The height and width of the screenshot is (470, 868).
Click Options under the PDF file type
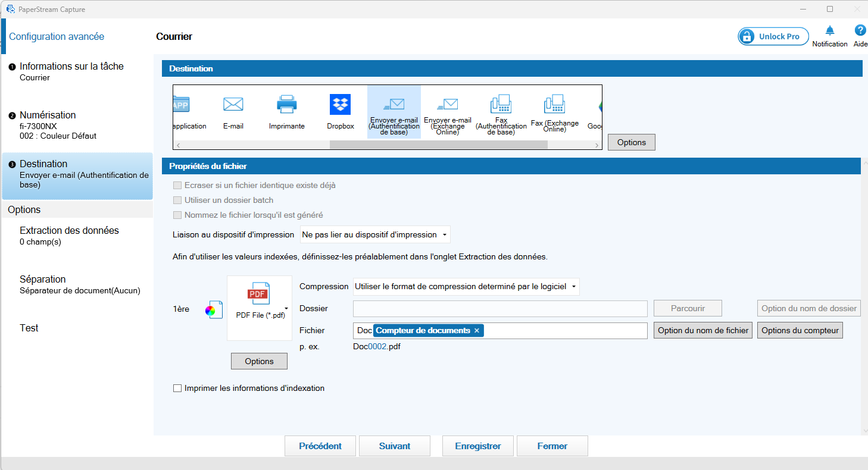(259, 361)
